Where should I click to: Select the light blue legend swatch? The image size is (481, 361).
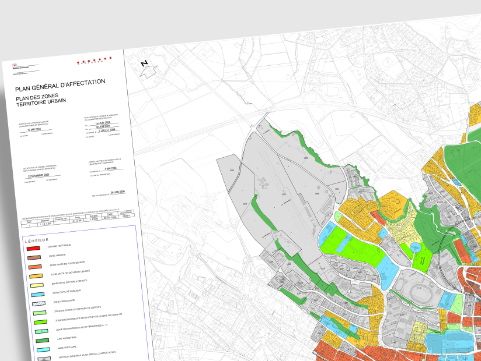38,295
